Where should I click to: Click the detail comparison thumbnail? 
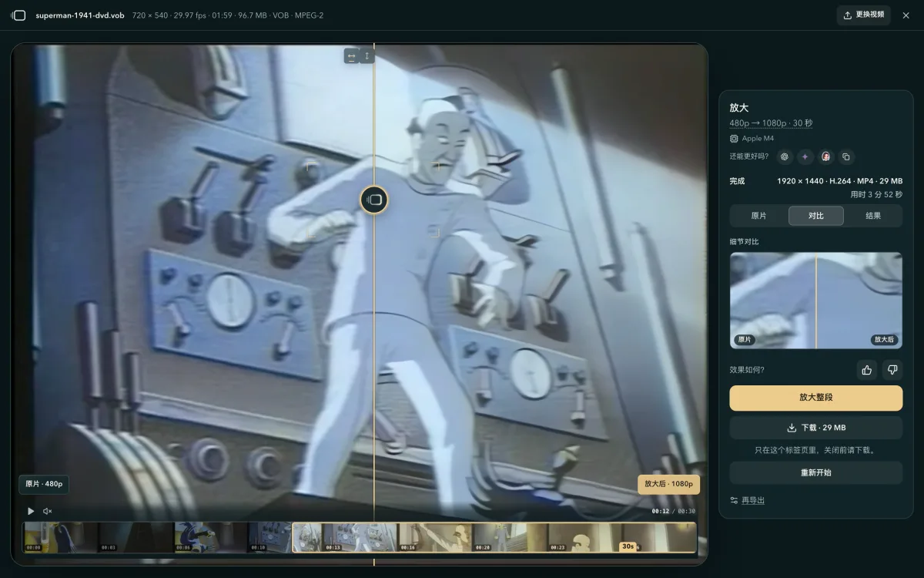click(x=816, y=301)
